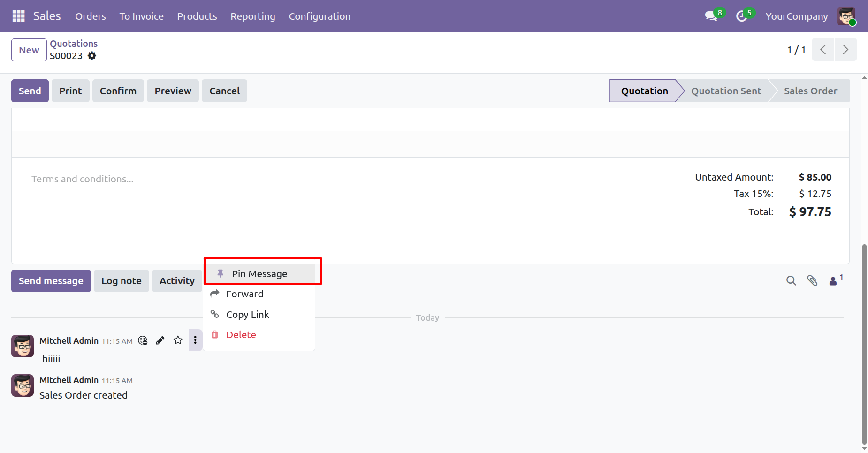The image size is (868, 453).
Task: Click the scrollbar down arrow
Action: tap(864, 449)
